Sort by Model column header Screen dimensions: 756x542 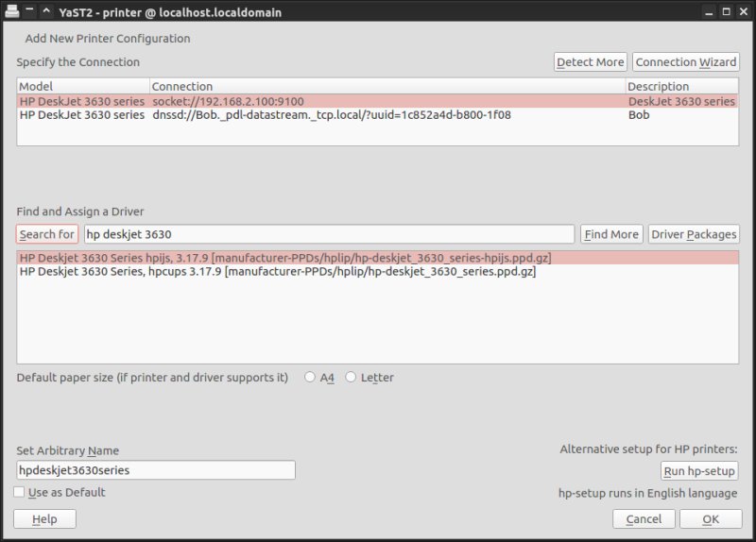pos(83,86)
